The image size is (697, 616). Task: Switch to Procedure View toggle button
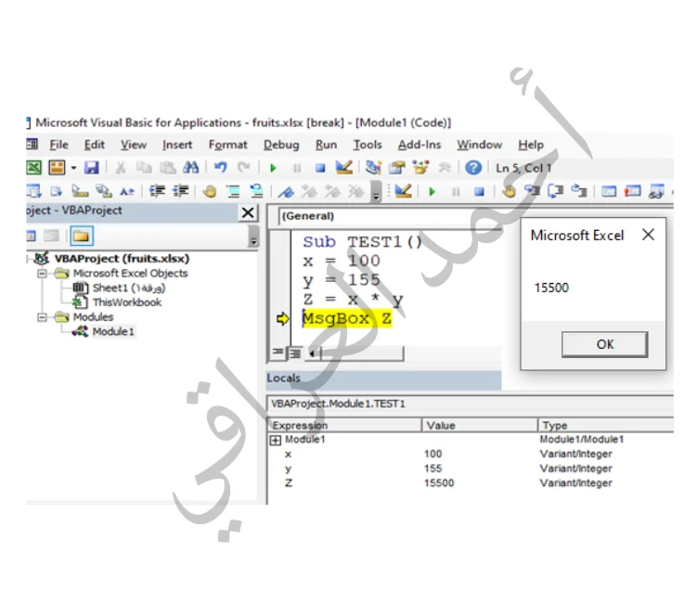click(278, 353)
